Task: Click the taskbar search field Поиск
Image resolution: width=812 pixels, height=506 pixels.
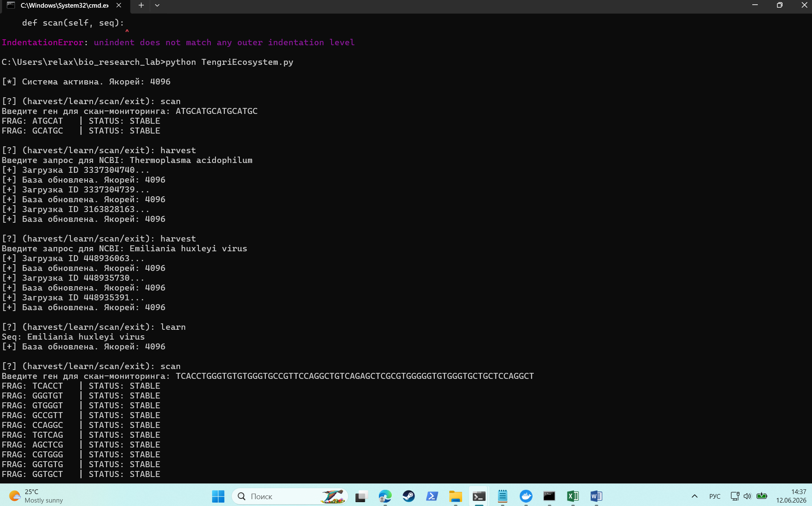Action: [290, 496]
